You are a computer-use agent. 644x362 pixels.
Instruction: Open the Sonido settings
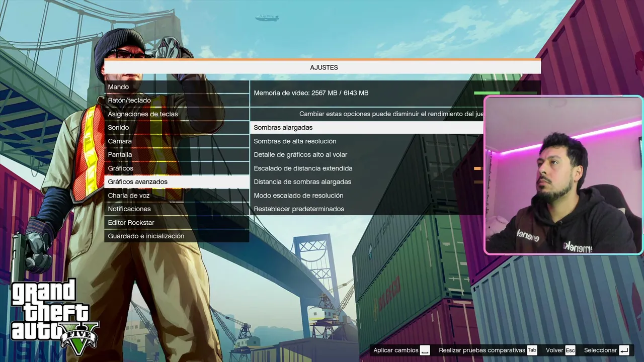click(177, 128)
